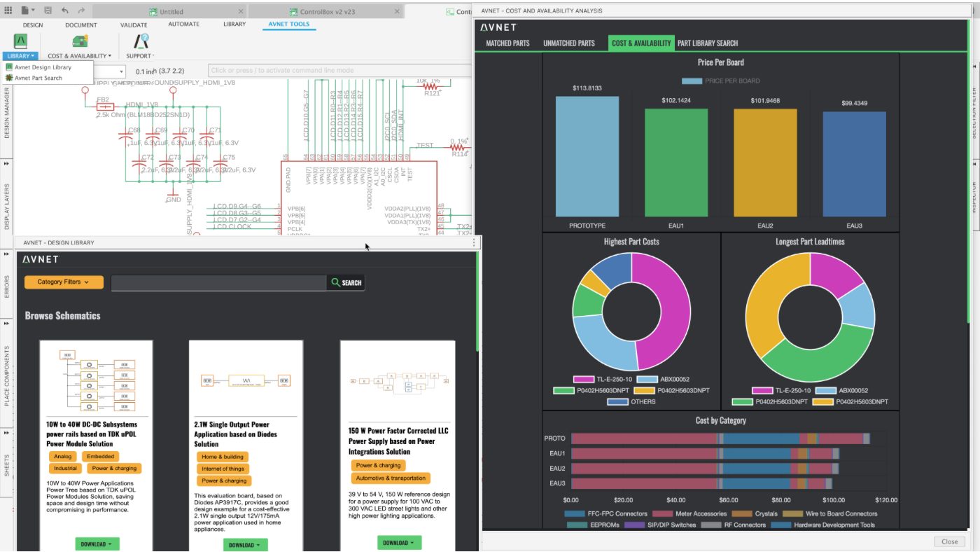Focus the command line input field
980x552 pixels.
point(340,71)
